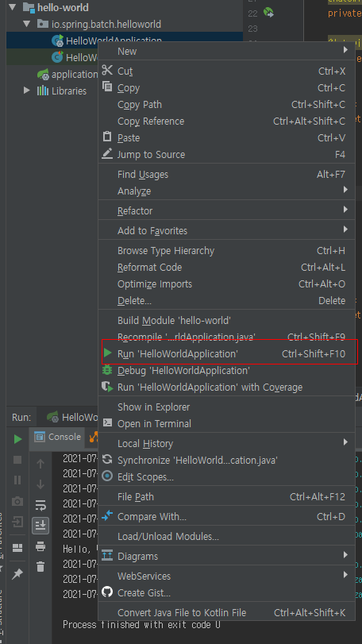Click the Diagrams icon
Image resolution: width=362 pixels, height=644 pixels.
(x=107, y=555)
